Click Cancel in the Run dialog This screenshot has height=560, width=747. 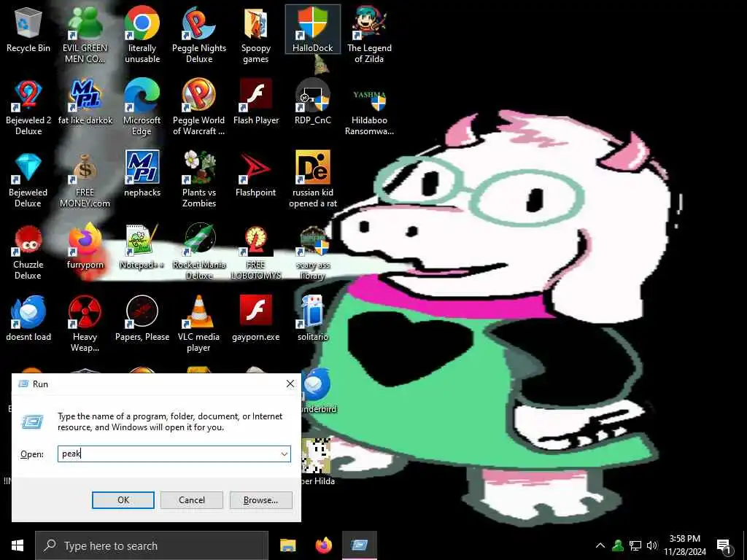[x=192, y=500]
